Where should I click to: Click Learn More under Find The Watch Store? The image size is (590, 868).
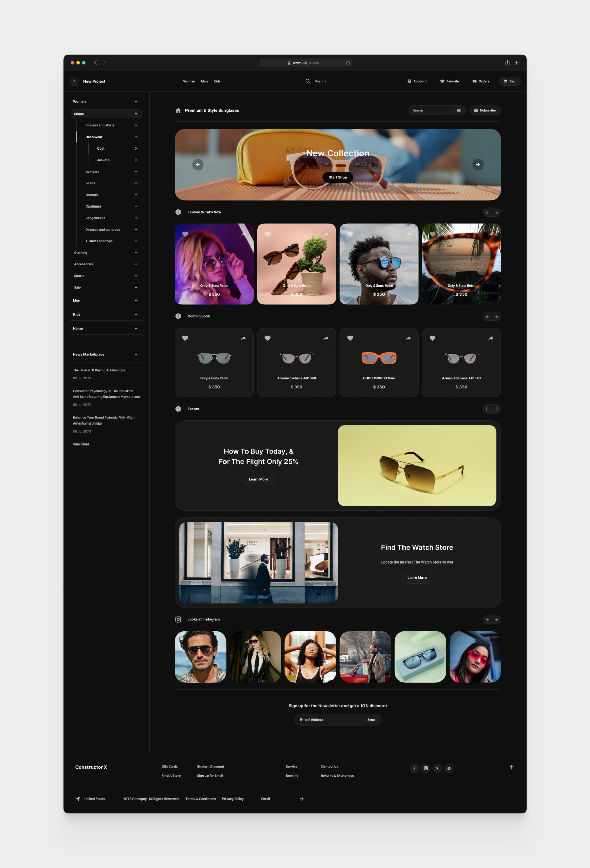(417, 578)
